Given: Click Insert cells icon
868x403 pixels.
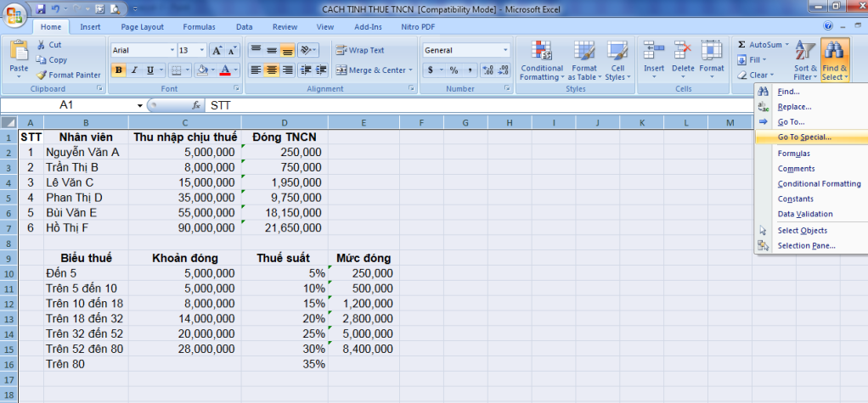Looking at the screenshot, I should [654, 50].
